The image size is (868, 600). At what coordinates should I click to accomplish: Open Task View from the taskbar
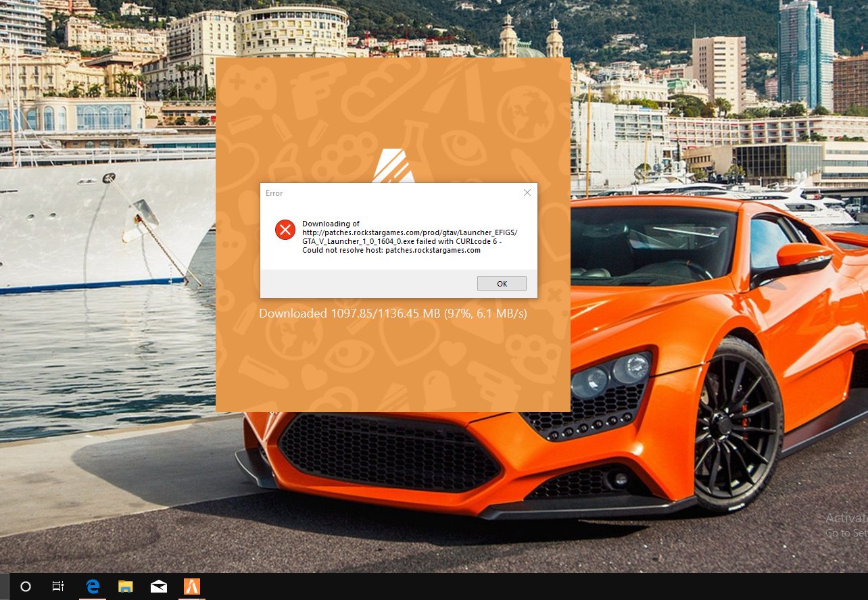[58, 586]
